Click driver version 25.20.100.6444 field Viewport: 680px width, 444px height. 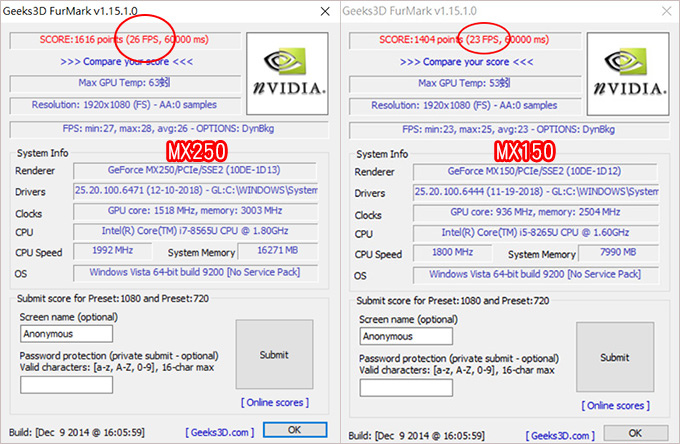[536, 192]
